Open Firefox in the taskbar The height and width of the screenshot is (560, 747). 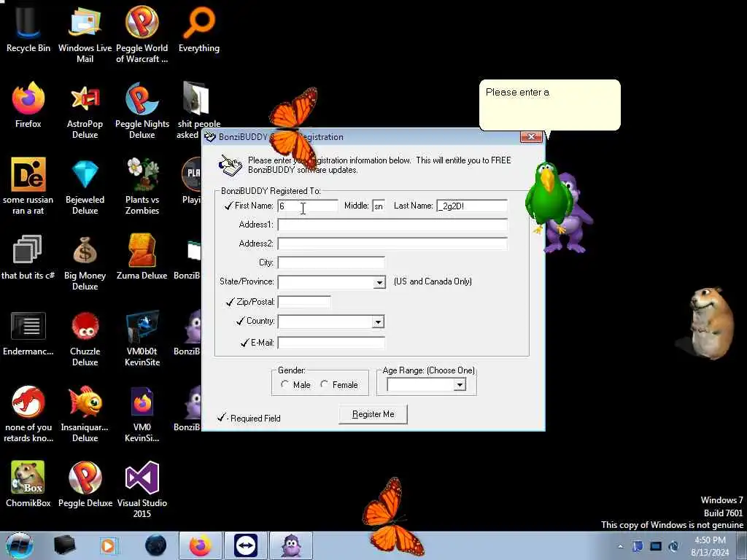(201, 545)
